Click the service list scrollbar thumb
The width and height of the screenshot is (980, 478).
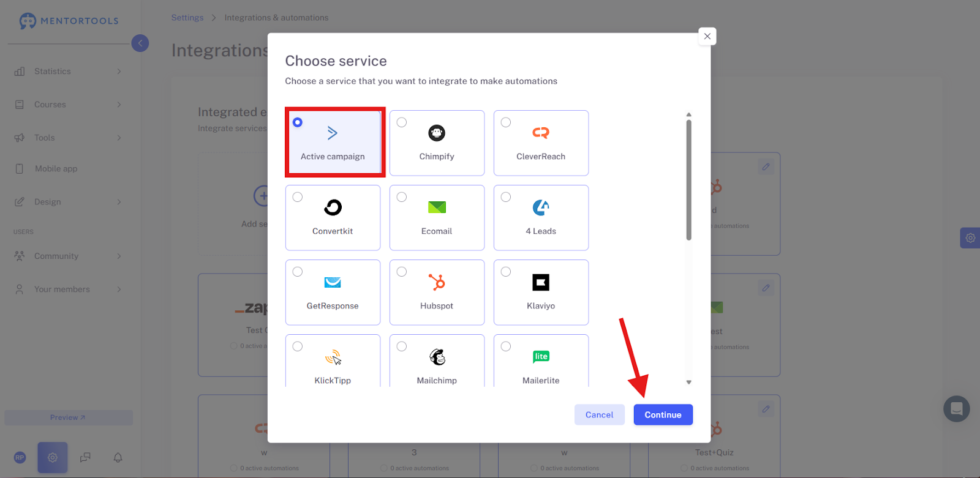689,180
